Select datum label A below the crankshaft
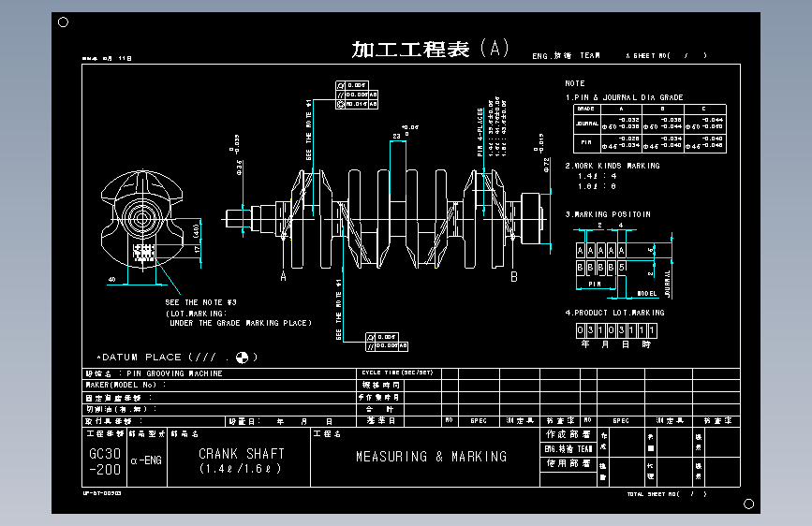 coord(283,277)
